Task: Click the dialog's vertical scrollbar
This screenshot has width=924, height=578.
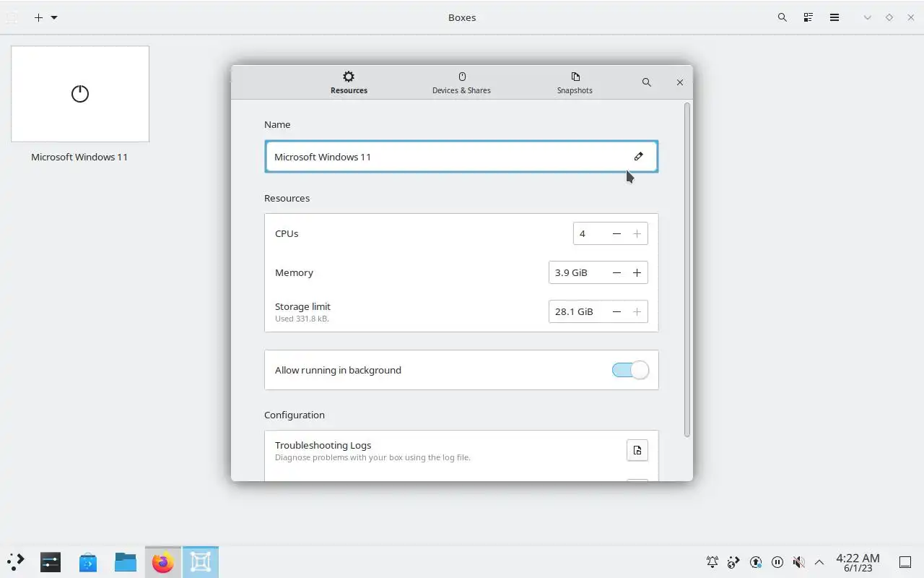Action: tap(687, 269)
